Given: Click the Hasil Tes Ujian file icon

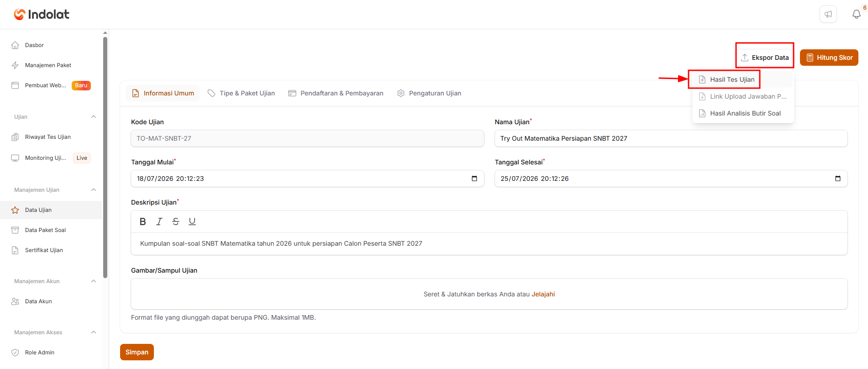Looking at the screenshot, I should click(x=702, y=79).
